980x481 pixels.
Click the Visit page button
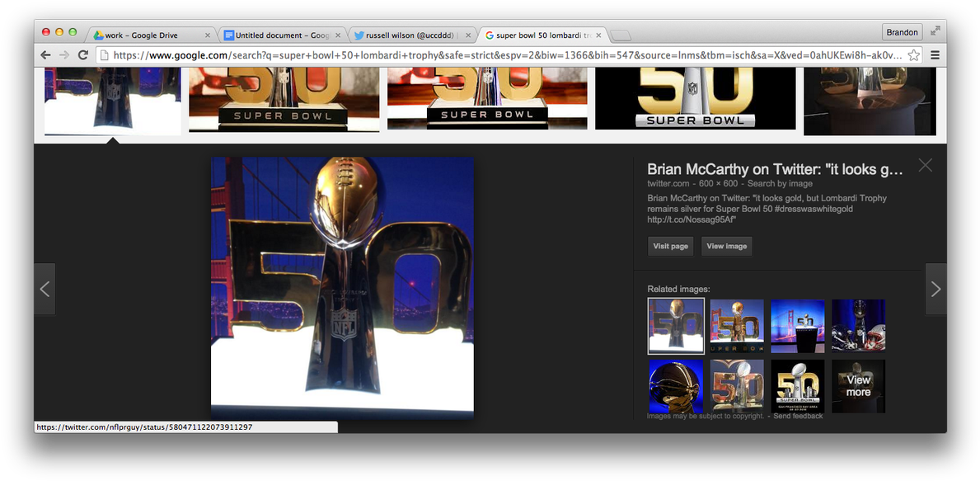pos(671,246)
